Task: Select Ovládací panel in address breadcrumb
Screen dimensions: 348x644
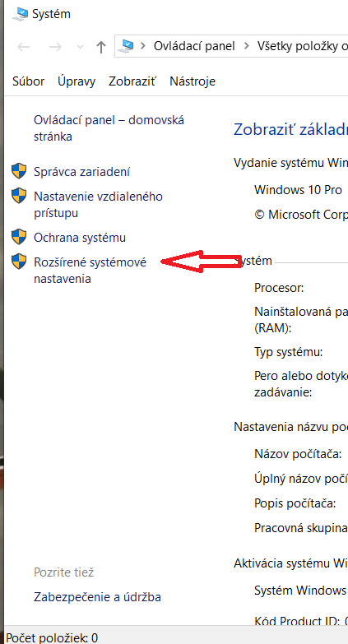Action: click(194, 46)
